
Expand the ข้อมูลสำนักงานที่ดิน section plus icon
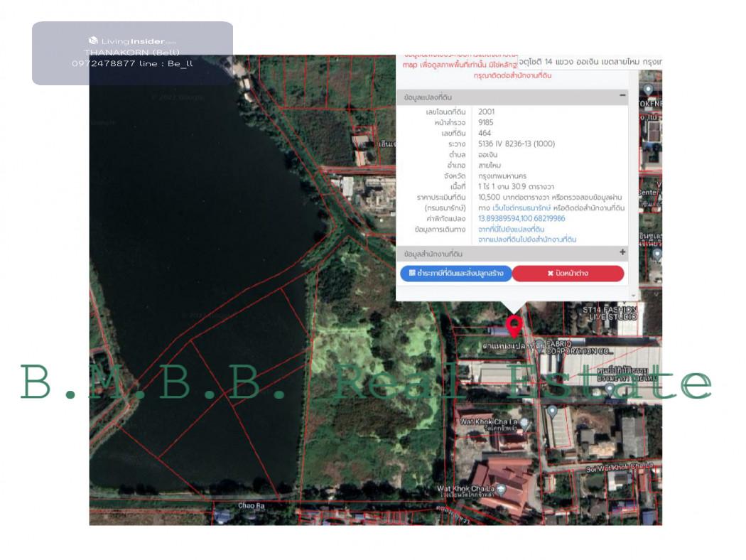coord(622,253)
